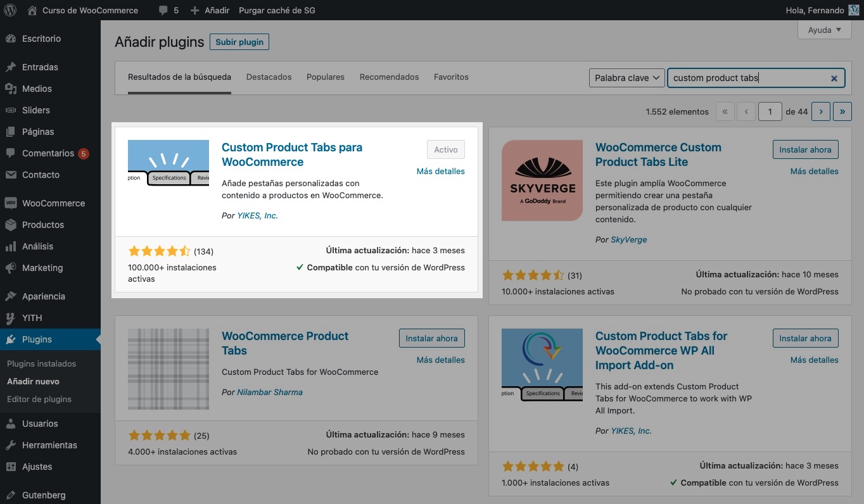Click the Marketing megaphone icon in sidebar

click(10, 268)
